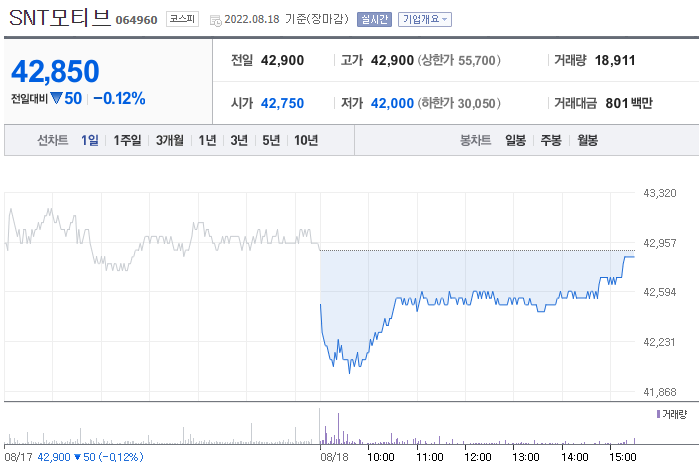This screenshot has width=699, height=470.
Task: Select the 3개월 line chart tab
Action: coord(170,140)
